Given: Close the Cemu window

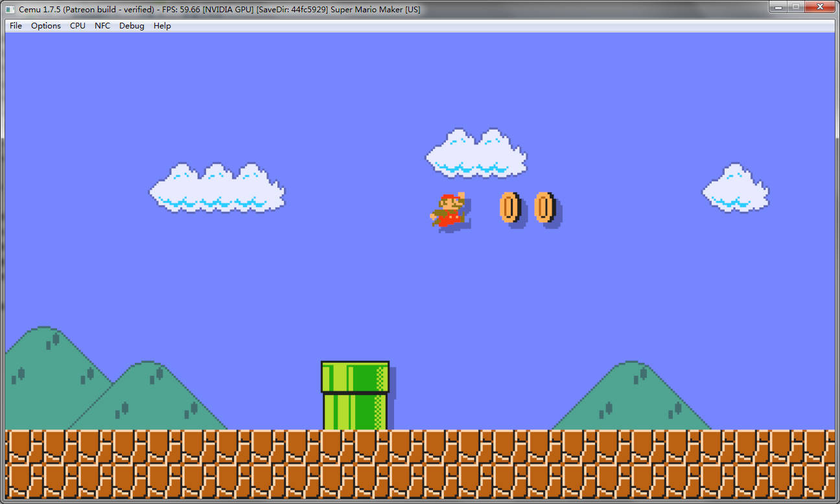Looking at the screenshot, I should point(819,6).
